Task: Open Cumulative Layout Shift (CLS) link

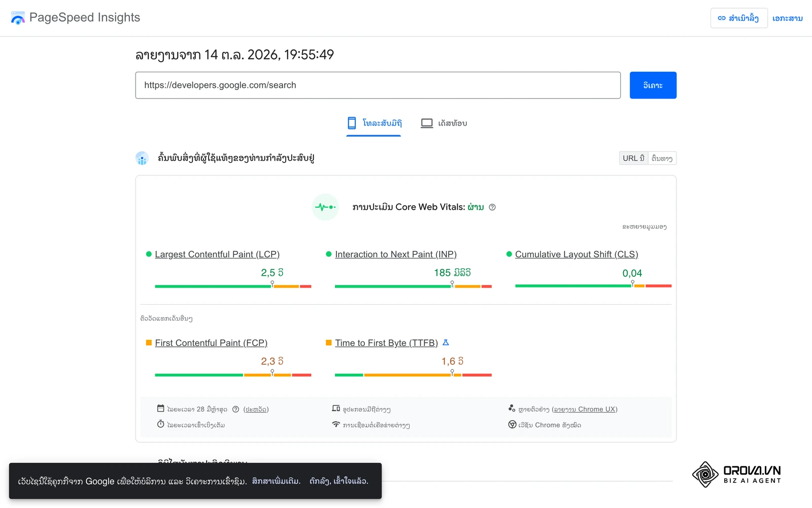Action: (x=577, y=254)
